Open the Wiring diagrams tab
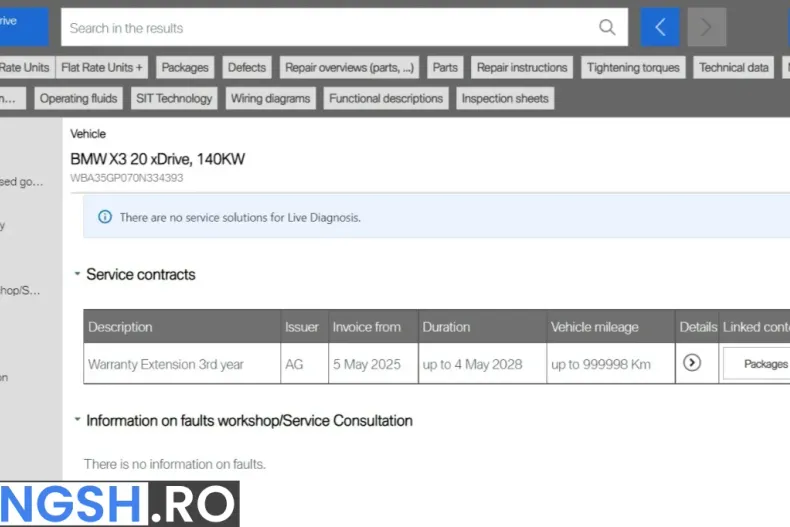This screenshot has width=790, height=527. point(271,98)
